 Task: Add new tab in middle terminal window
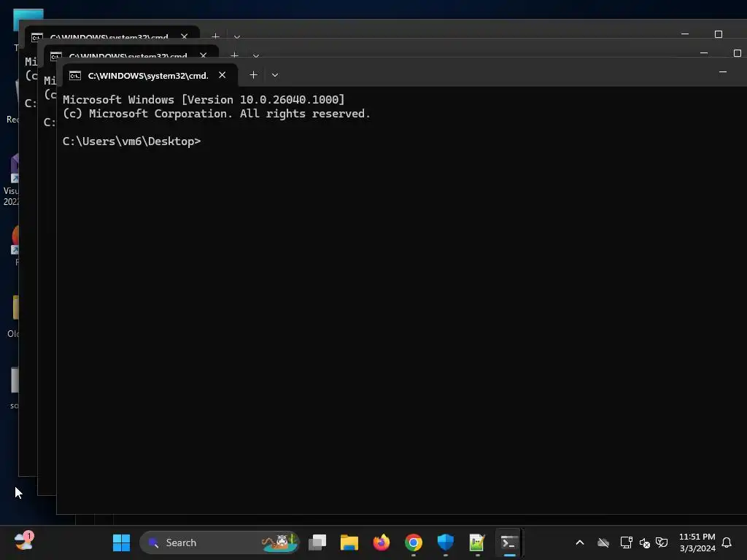(x=234, y=55)
